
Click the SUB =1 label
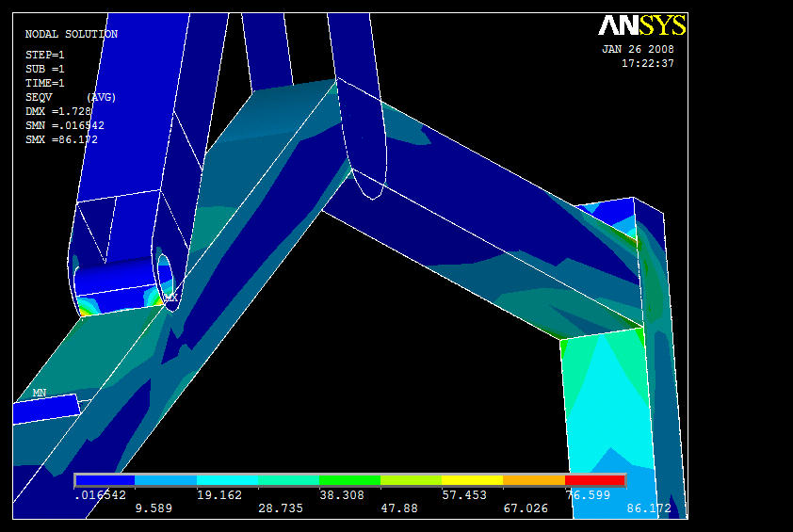click(45, 69)
